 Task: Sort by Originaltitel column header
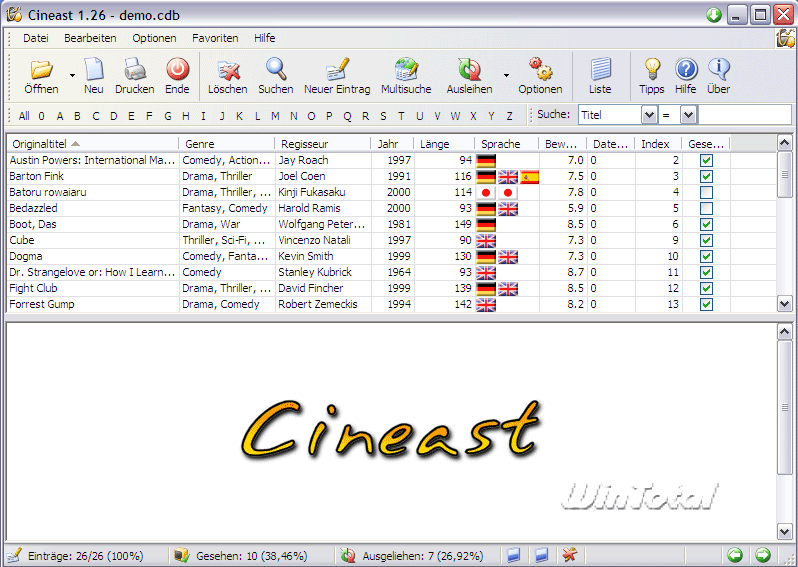pyautogui.click(x=92, y=144)
